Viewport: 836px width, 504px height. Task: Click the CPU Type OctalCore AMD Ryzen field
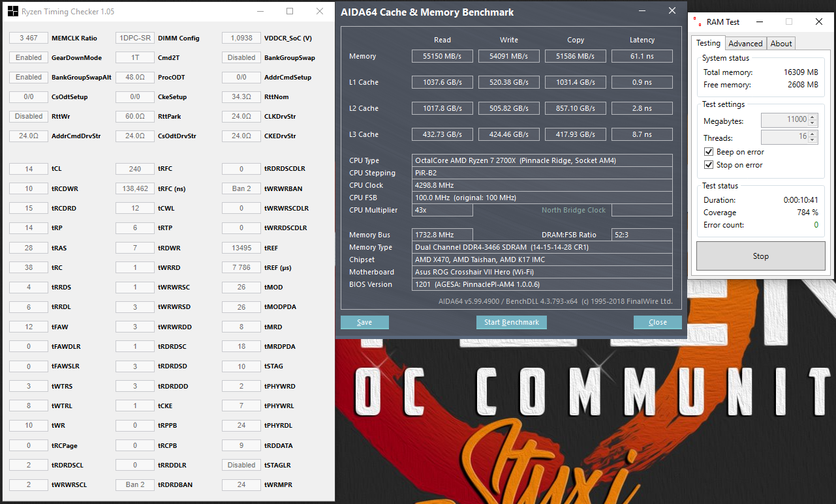(542, 160)
